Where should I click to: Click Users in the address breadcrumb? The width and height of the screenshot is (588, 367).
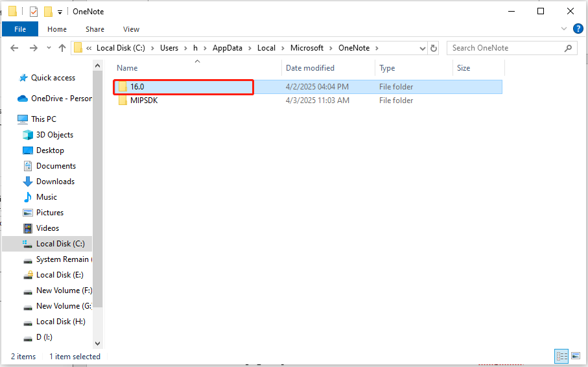pyautogui.click(x=169, y=48)
